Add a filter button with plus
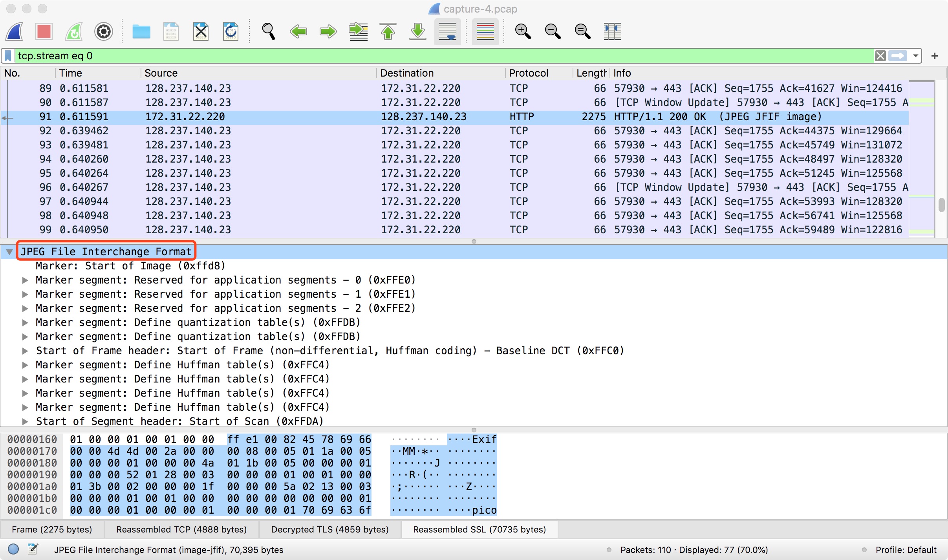 [x=935, y=56]
